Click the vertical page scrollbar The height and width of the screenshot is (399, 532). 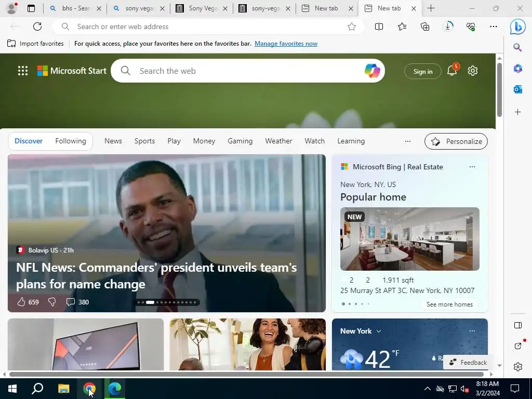pos(499,89)
